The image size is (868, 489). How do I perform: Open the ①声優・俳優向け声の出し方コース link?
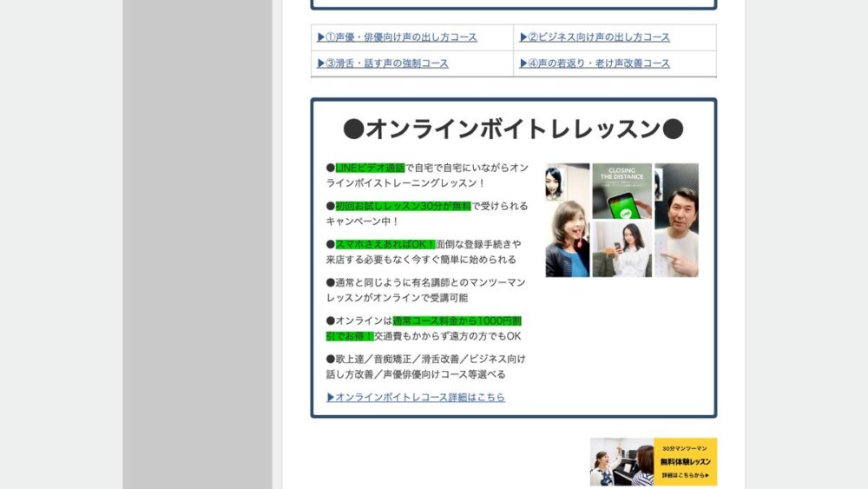pos(397,37)
